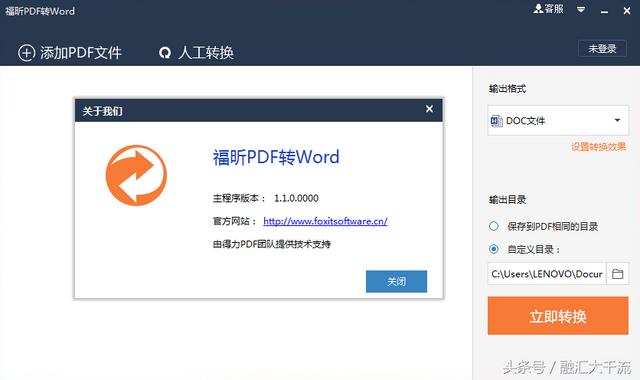Click the 添加PDF文件 plus icon
Screen dimensions: 640x380
(27, 53)
